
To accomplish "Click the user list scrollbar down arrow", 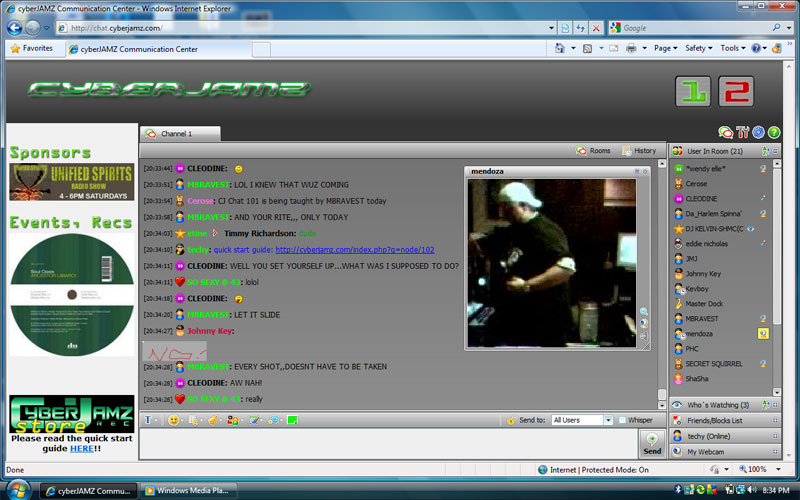I will tap(777, 392).
